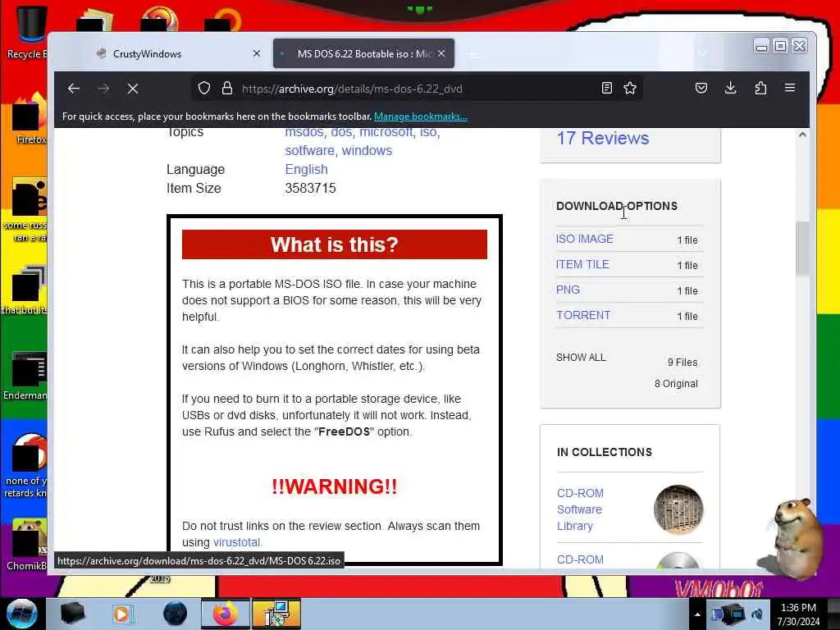Go back to the previous page in Firefox

coord(74,89)
